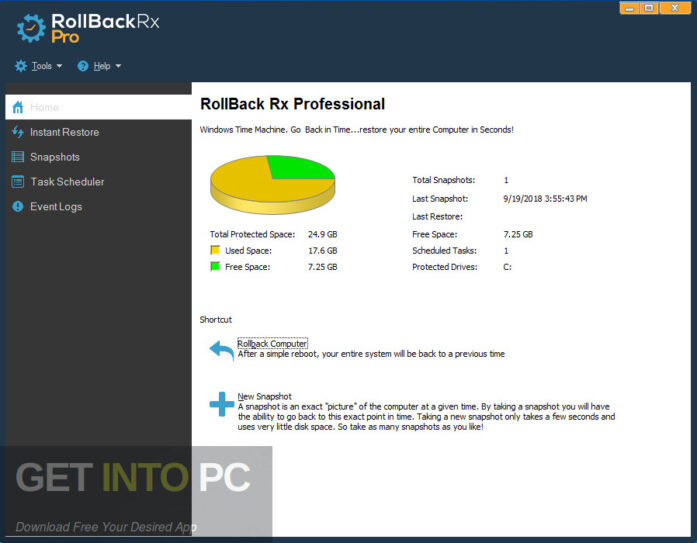Click the Event Logs exclamation icon

pos(18,207)
